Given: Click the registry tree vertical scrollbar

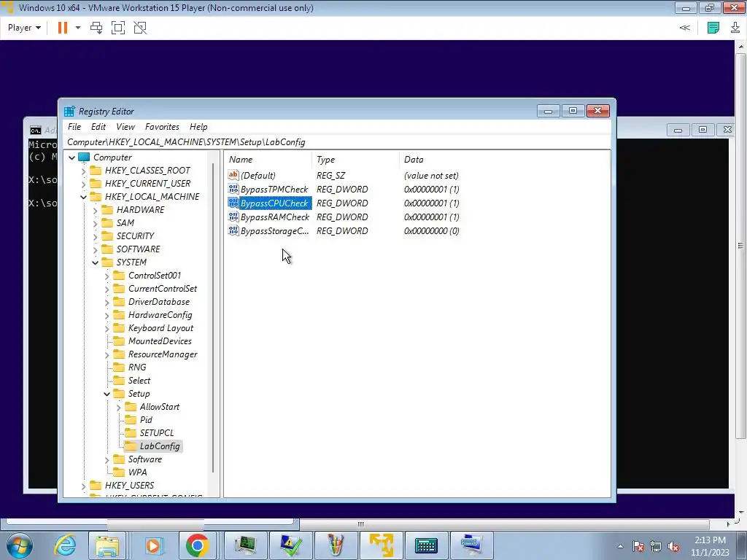Looking at the screenshot, I should (213, 316).
